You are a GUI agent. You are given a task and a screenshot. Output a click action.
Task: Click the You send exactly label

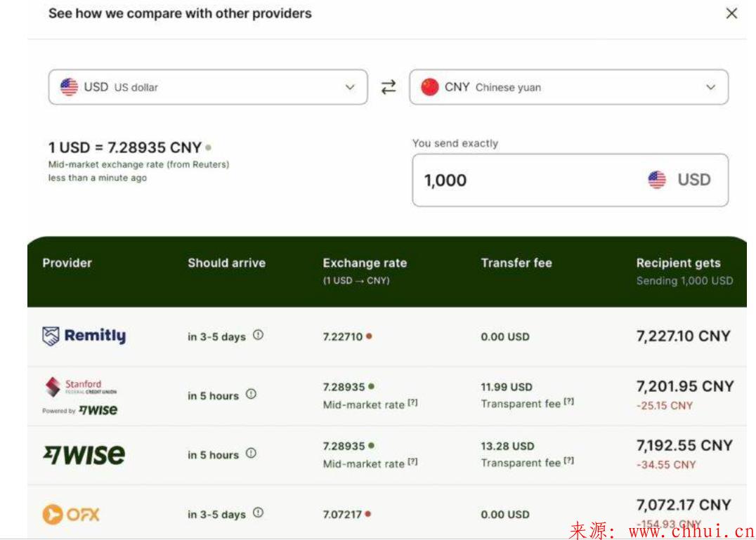point(455,143)
